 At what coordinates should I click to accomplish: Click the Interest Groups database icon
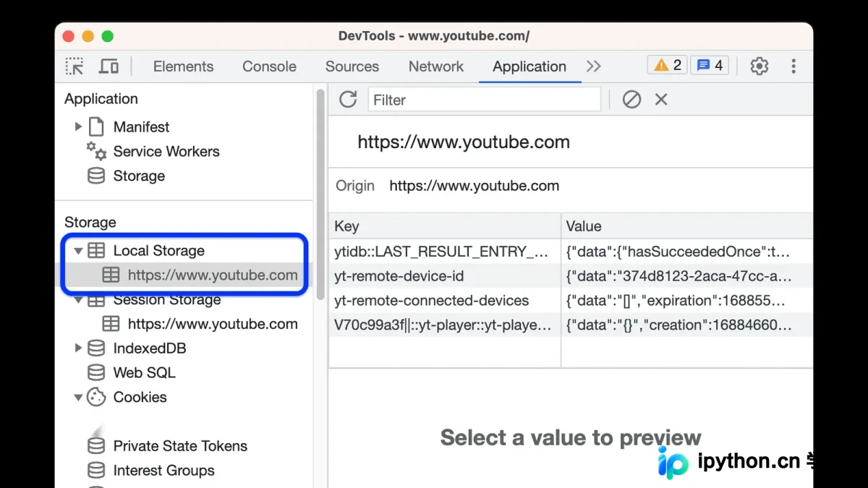pos(96,470)
